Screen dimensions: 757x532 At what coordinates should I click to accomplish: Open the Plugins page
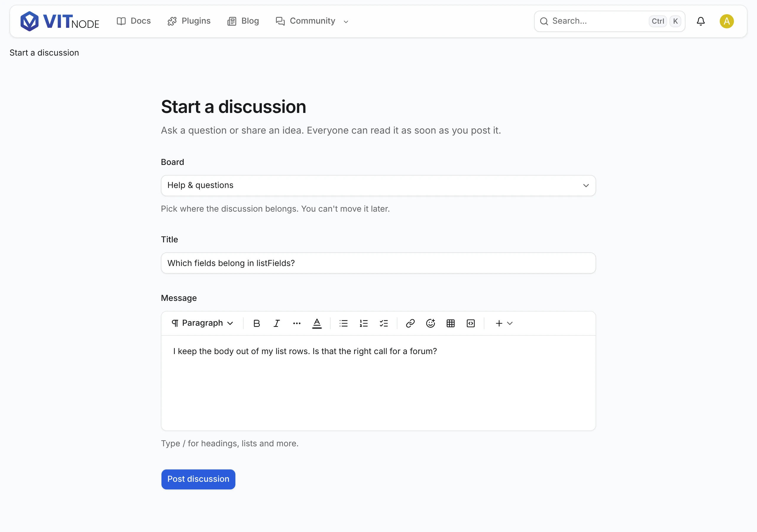[x=189, y=21]
